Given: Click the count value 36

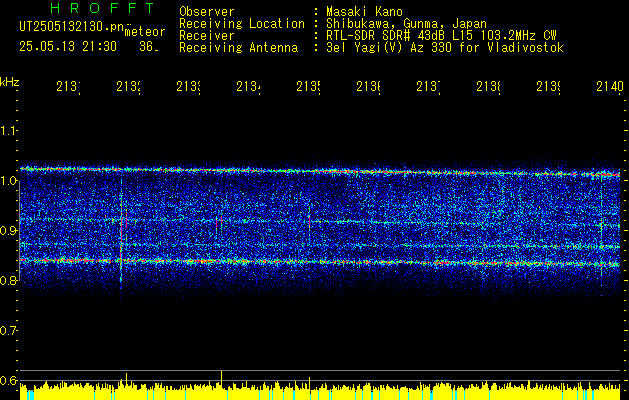Looking at the screenshot, I should point(148,47).
